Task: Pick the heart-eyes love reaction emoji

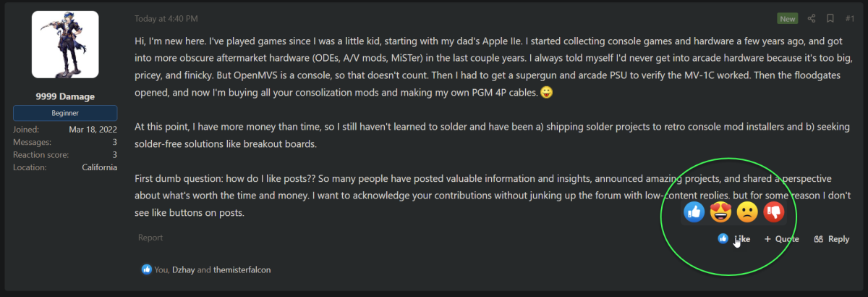Action: tap(720, 212)
